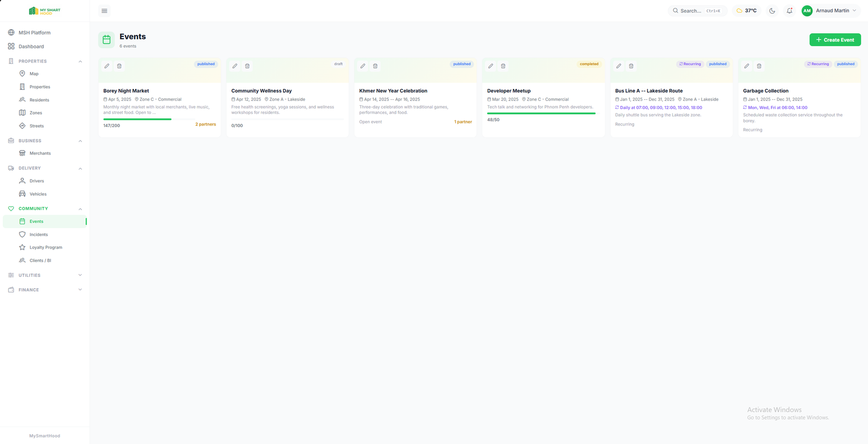Click Recurring badge on Bus Line A card
Screen dimensions: 868x444
coord(690,64)
